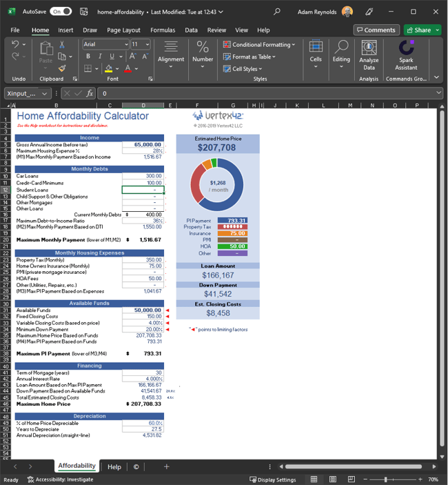Open Cell Styles menu
The width and height of the screenshot is (448, 485).
243,69
